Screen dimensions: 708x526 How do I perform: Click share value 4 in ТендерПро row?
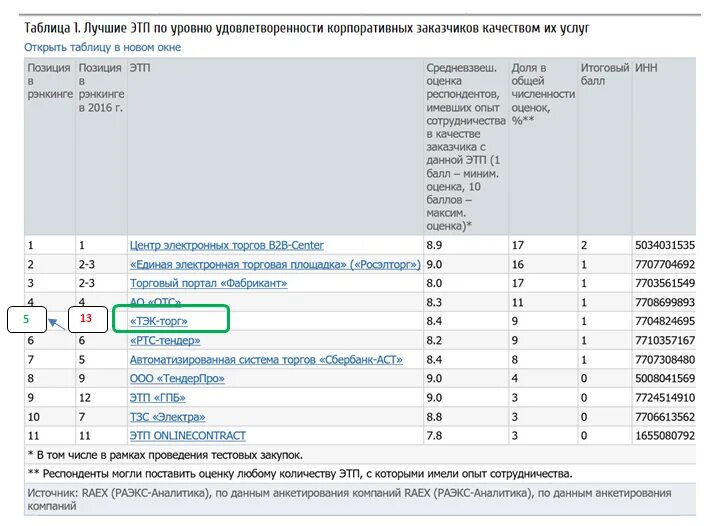click(x=515, y=378)
